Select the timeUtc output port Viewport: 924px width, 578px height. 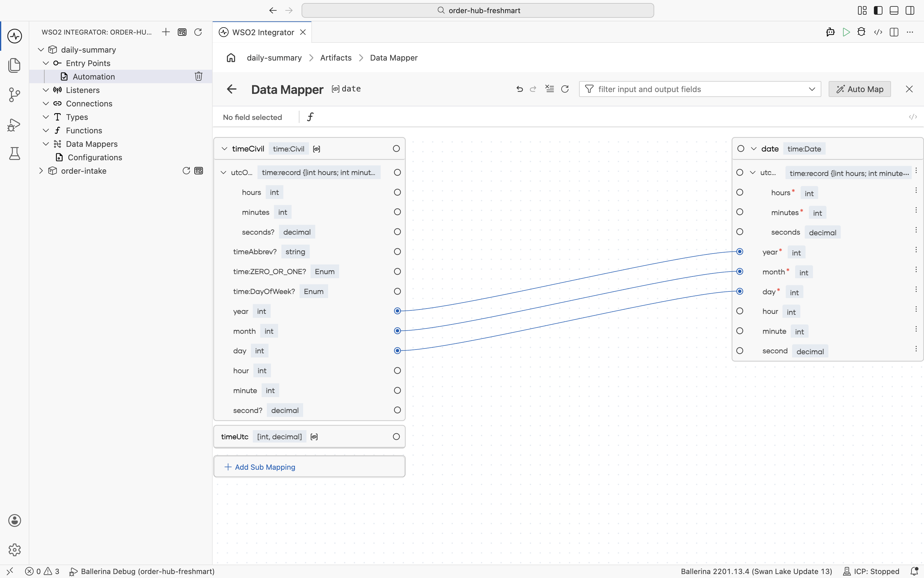coord(396,437)
